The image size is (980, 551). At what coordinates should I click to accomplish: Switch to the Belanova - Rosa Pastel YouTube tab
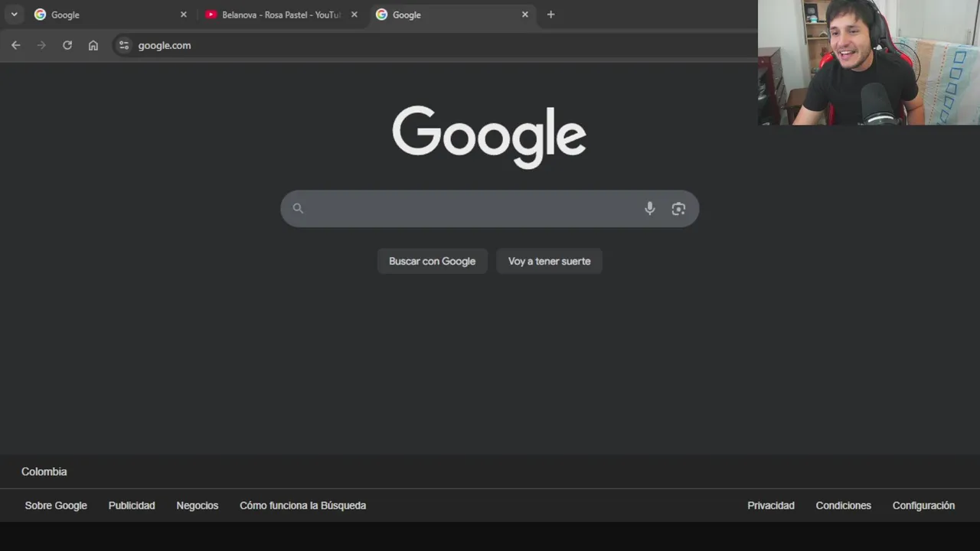tap(281, 15)
